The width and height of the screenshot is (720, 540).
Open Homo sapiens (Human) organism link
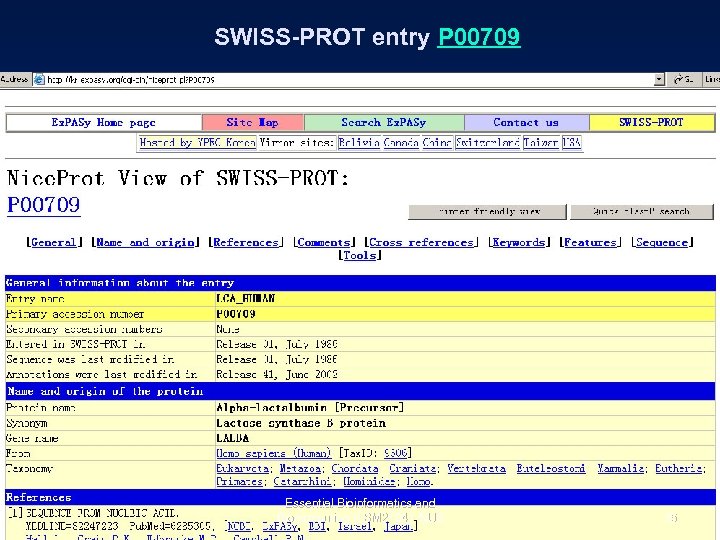point(273,453)
